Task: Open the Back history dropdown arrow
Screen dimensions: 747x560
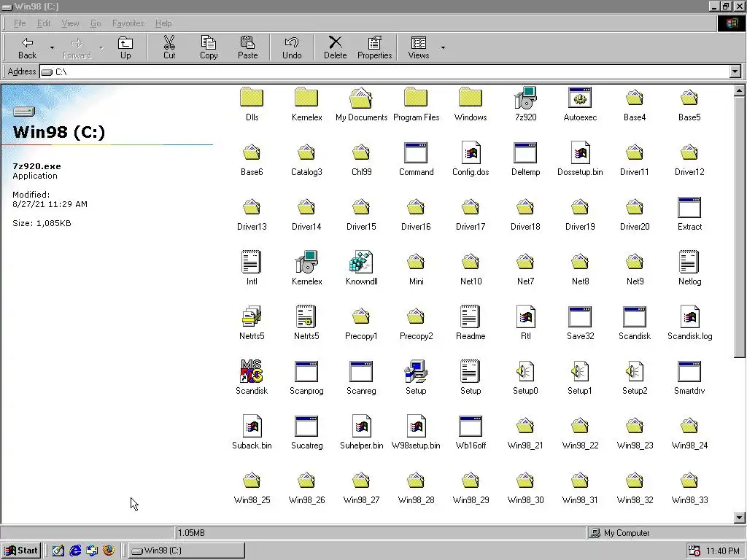Action: [52, 47]
